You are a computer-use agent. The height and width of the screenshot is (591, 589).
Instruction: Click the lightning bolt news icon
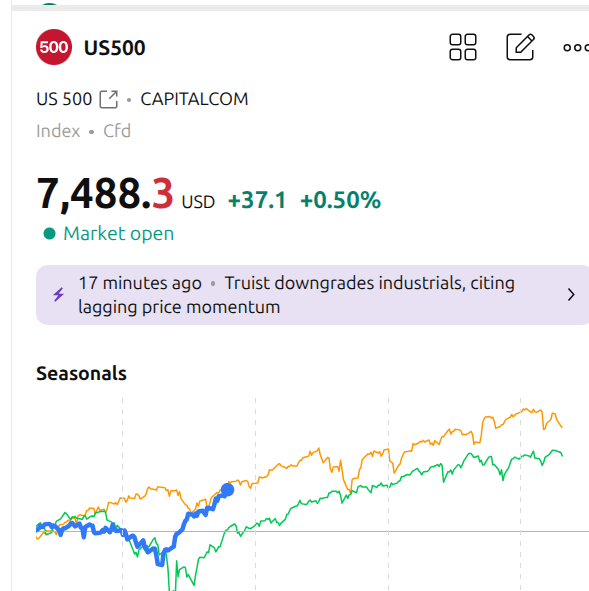[58, 295]
